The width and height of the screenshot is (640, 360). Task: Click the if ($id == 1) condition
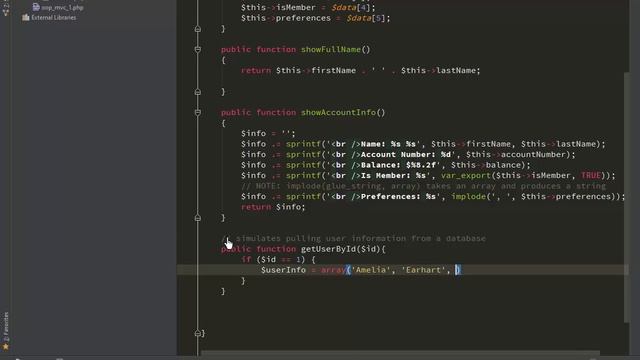click(278, 260)
